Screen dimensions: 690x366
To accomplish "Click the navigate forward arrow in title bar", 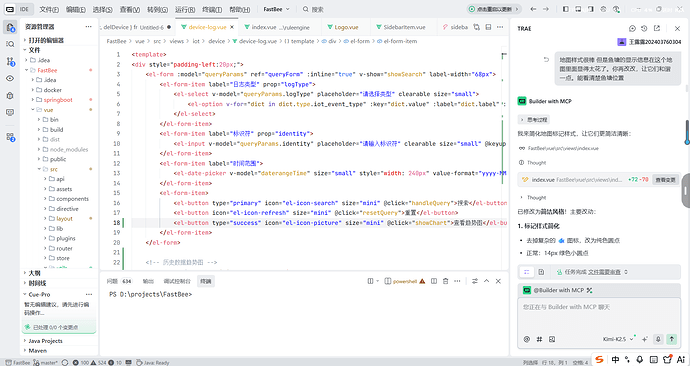I will [x=546, y=9].
